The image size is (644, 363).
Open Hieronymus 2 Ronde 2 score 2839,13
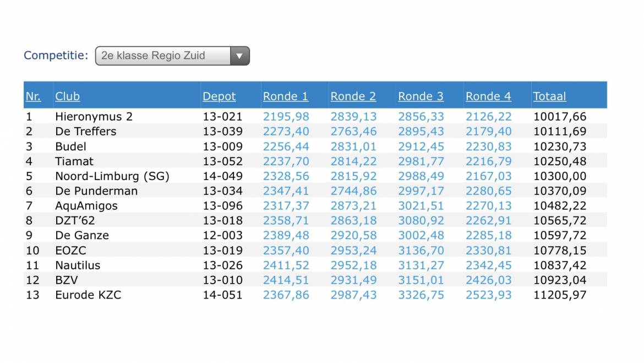coord(353,117)
